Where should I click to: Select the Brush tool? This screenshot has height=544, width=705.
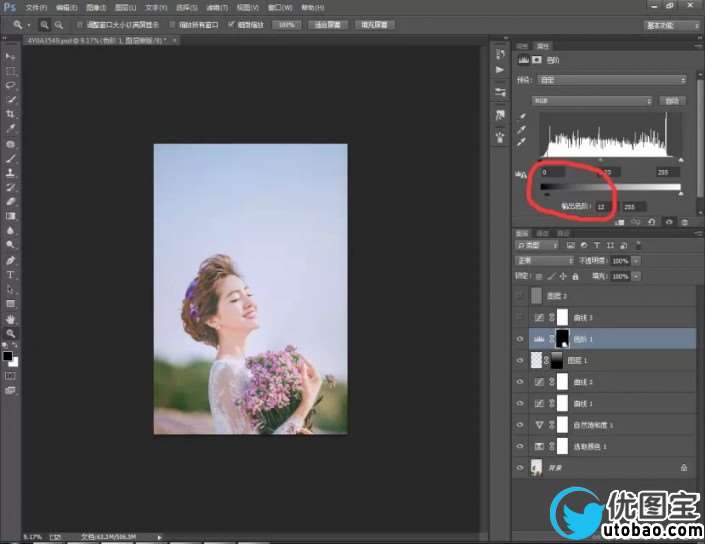[10, 158]
